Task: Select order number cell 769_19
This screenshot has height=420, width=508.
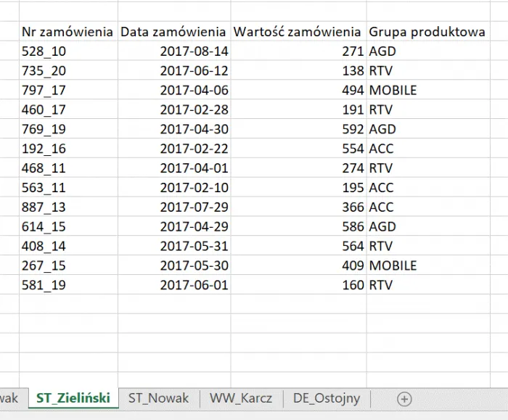Action: pyautogui.click(x=44, y=129)
